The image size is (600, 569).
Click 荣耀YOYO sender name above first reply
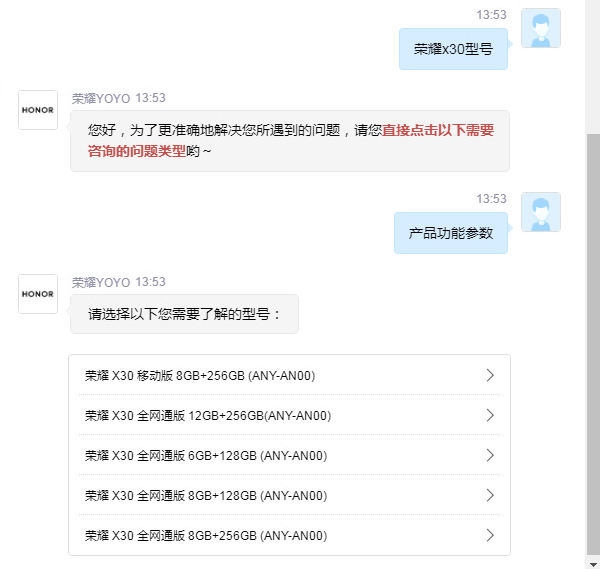coord(101,98)
